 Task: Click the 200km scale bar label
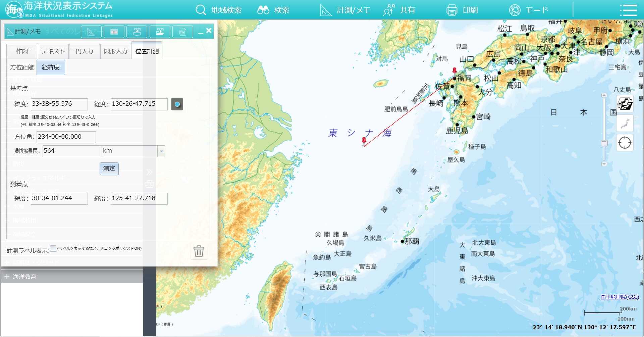point(628,309)
